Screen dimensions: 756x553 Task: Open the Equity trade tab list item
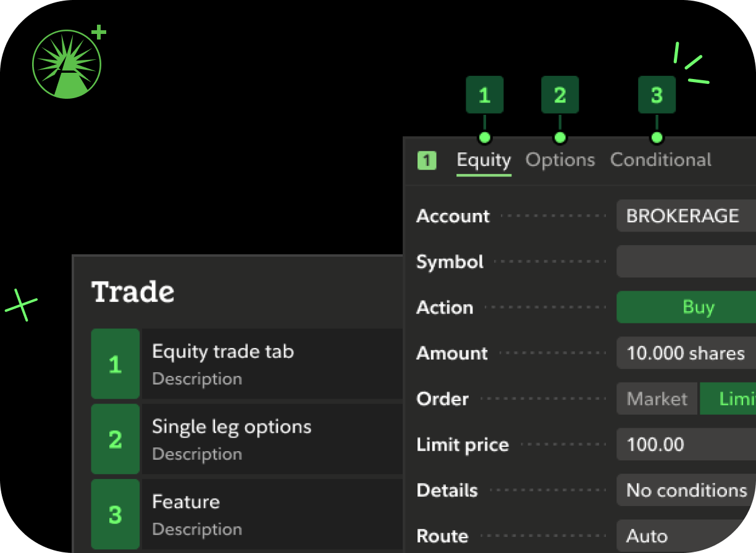272,364
